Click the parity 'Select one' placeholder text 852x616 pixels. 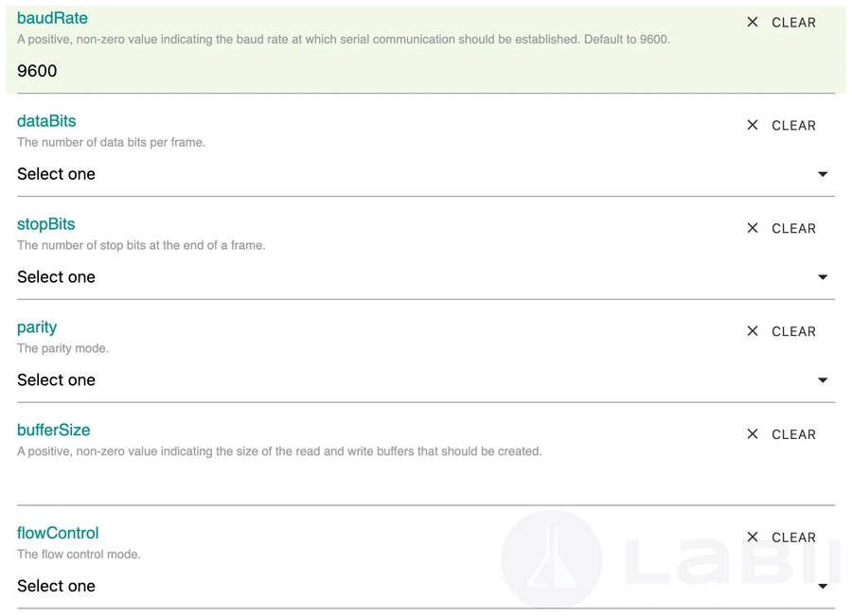[x=57, y=380]
